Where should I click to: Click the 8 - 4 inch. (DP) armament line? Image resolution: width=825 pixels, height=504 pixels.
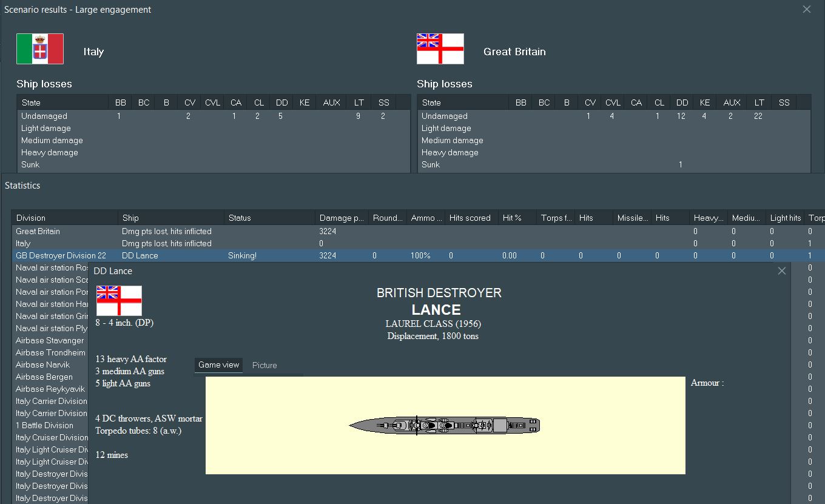pos(124,323)
